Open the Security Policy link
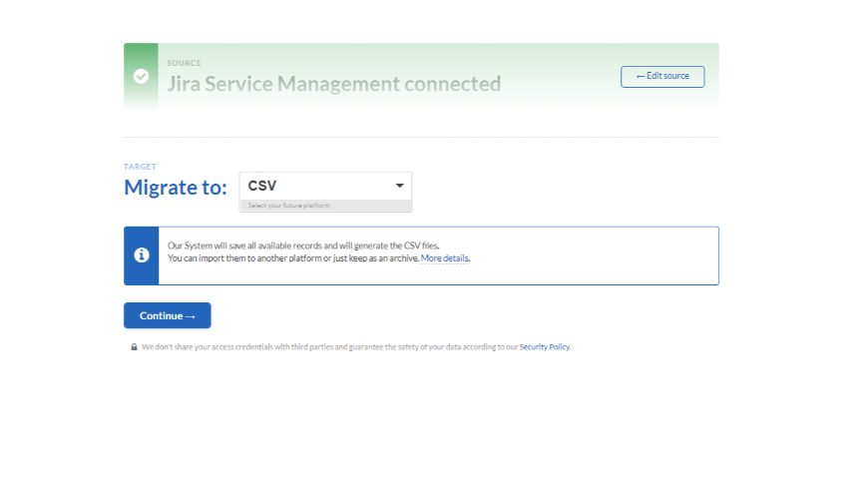The width and height of the screenshot is (868, 493). (544, 346)
